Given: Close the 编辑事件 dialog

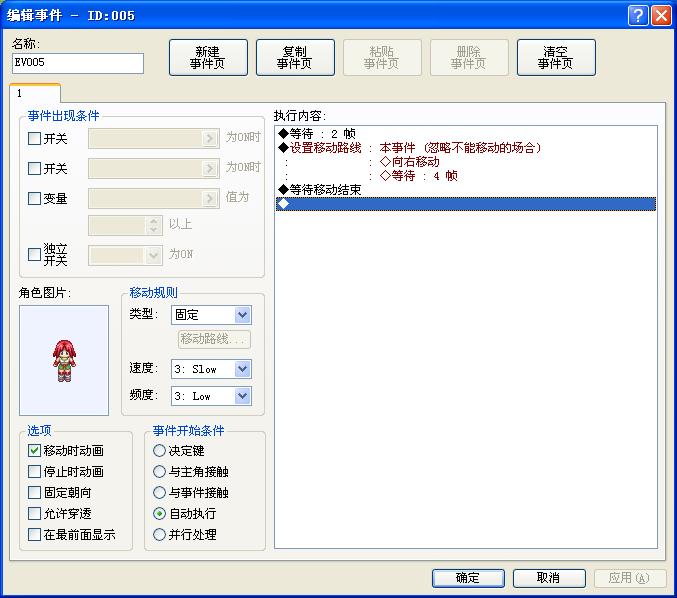Looking at the screenshot, I should 661,16.
